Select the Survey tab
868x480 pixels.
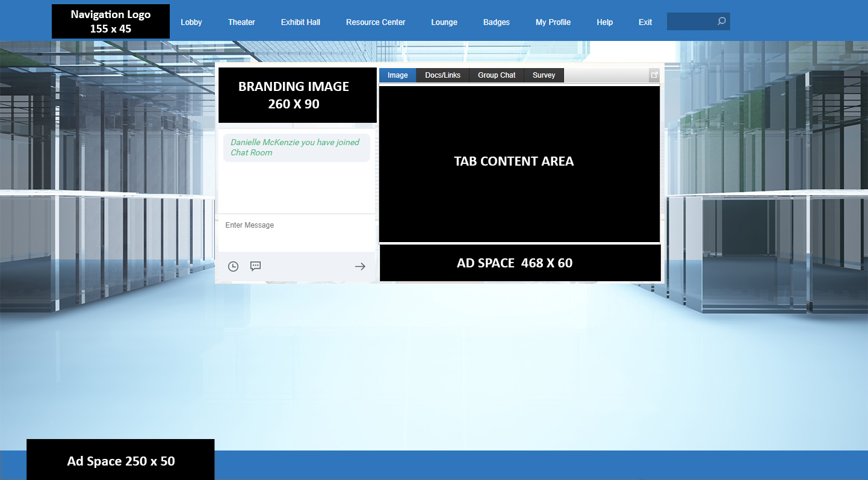[544, 75]
